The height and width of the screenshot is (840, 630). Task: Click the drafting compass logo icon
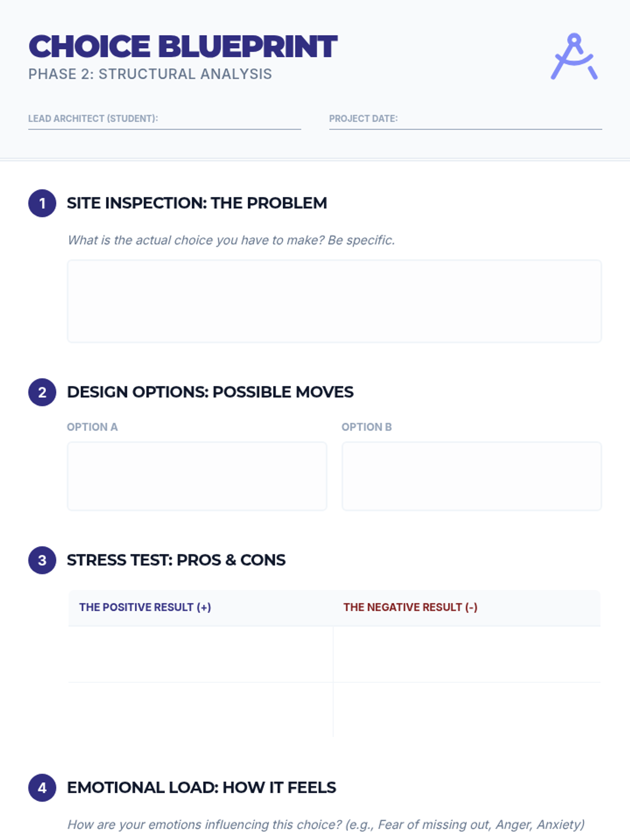(574, 56)
